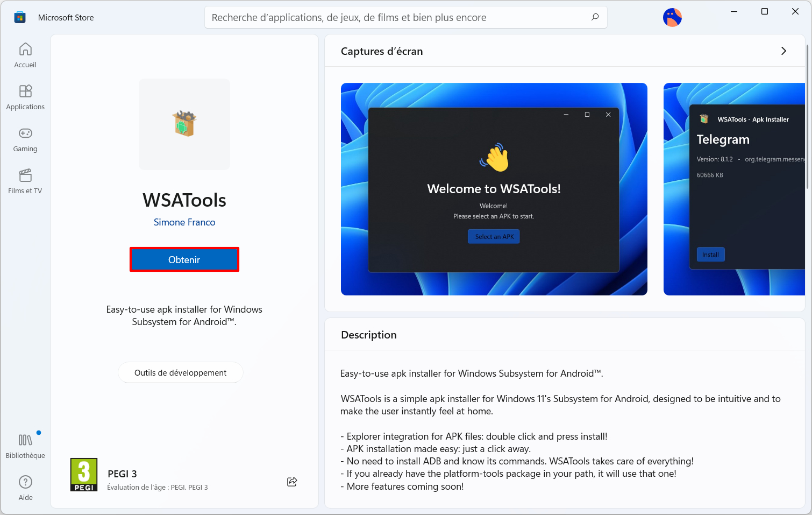Image resolution: width=812 pixels, height=515 pixels.
Task: Browse the Films et TV section
Action: (25, 181)
